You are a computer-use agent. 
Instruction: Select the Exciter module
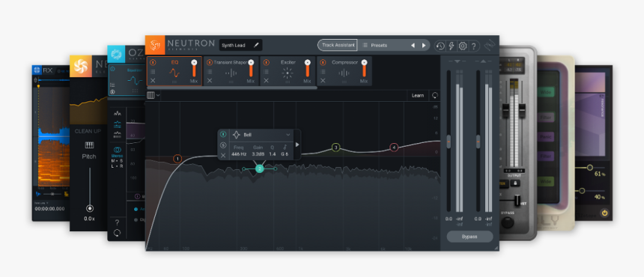[288, 71]
